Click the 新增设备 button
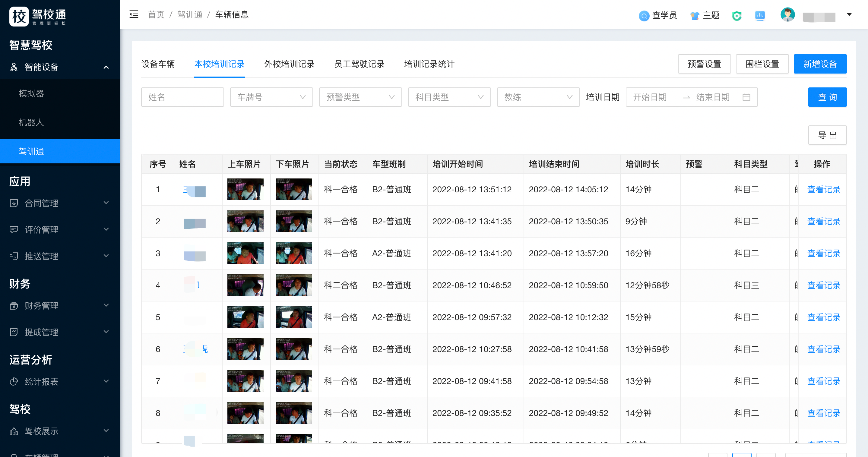The width and height of the screenshot is (868, 457). pyautogui.click(x=820, y=64)
